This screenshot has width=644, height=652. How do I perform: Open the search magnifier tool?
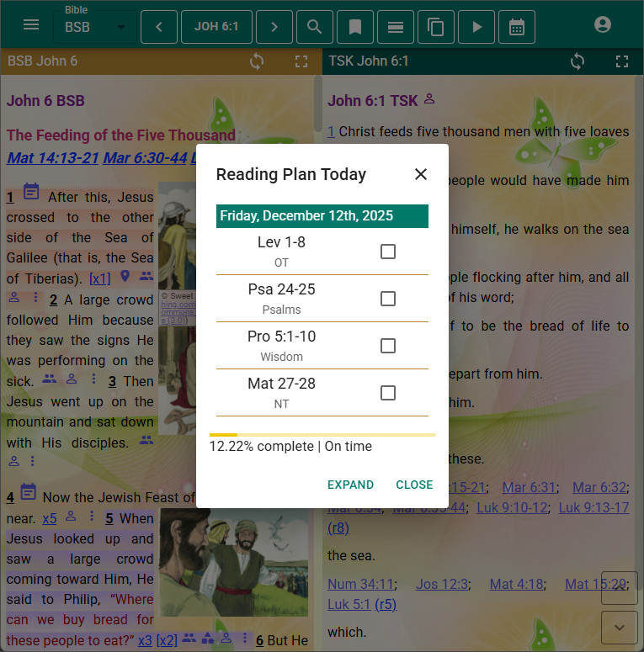point(315,27)
